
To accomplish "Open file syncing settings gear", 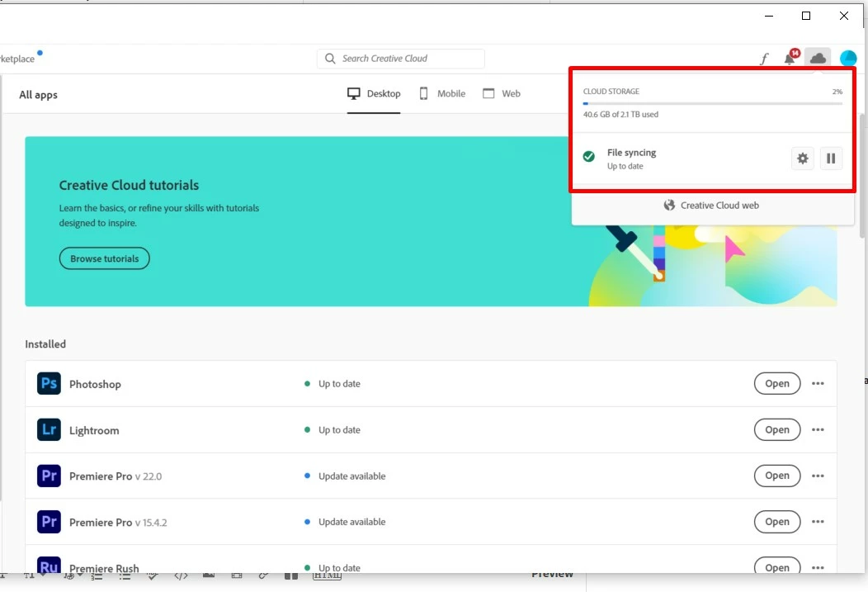I will click(802, 159).
